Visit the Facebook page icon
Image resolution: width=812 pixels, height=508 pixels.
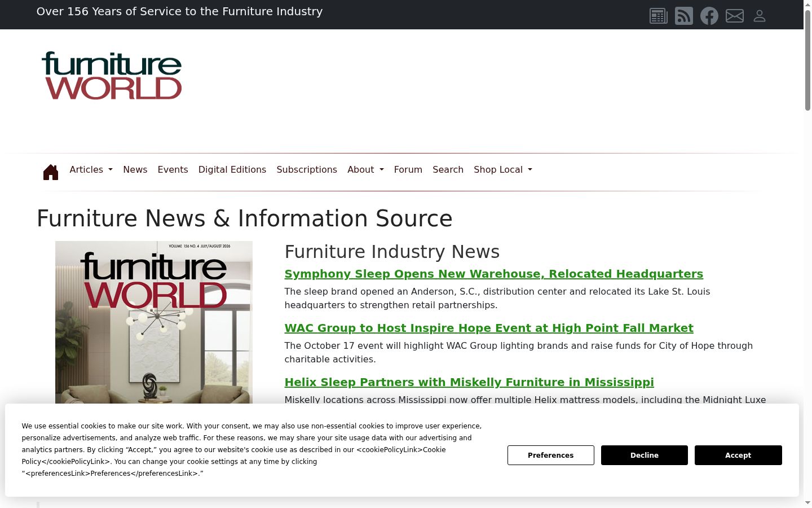click(709, 16)
